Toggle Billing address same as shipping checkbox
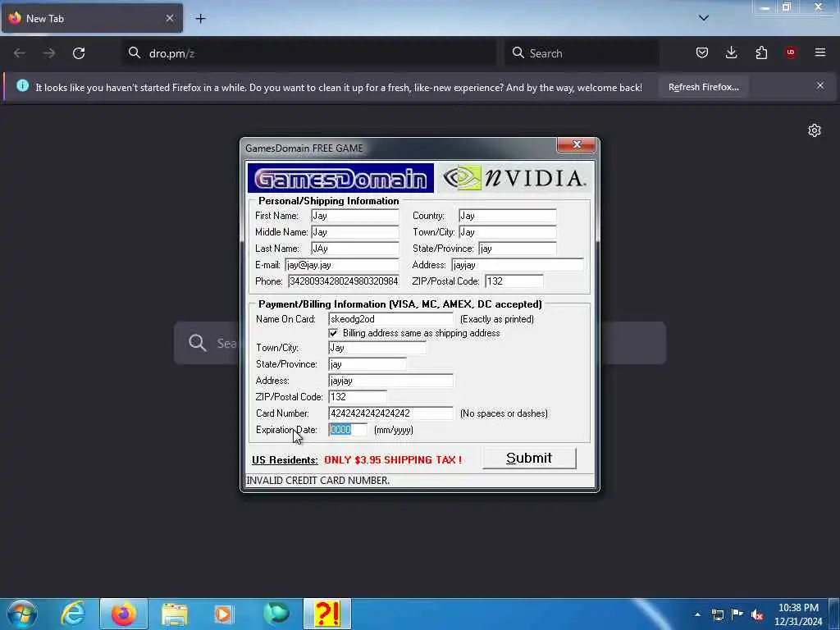Viewport: 840px width, 630px height. (333, 333)
